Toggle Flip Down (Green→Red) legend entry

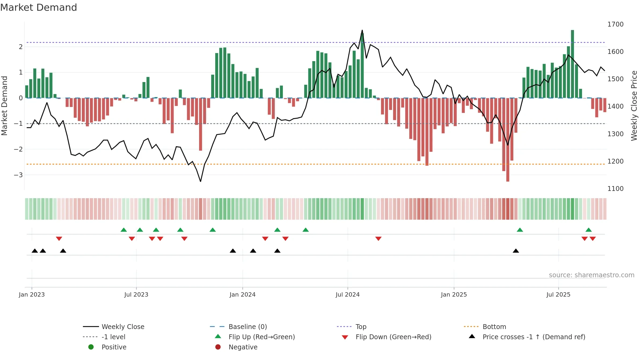pos(386,337)
